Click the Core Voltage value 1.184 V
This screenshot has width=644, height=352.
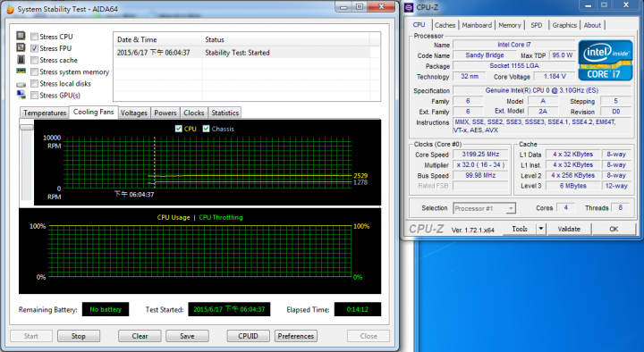click(x=555, y=76)
